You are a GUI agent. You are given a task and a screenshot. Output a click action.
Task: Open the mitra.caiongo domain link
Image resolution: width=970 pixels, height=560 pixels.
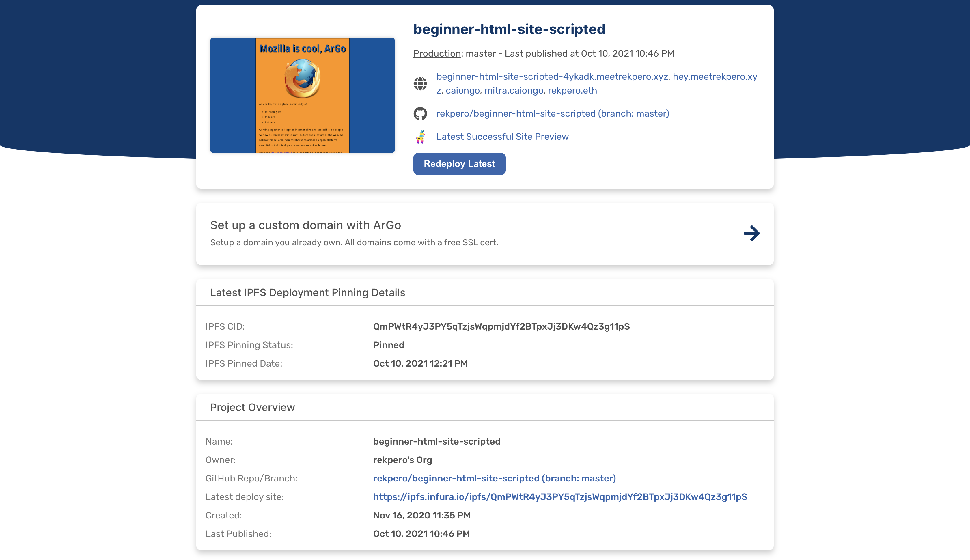tap(514, 90)
